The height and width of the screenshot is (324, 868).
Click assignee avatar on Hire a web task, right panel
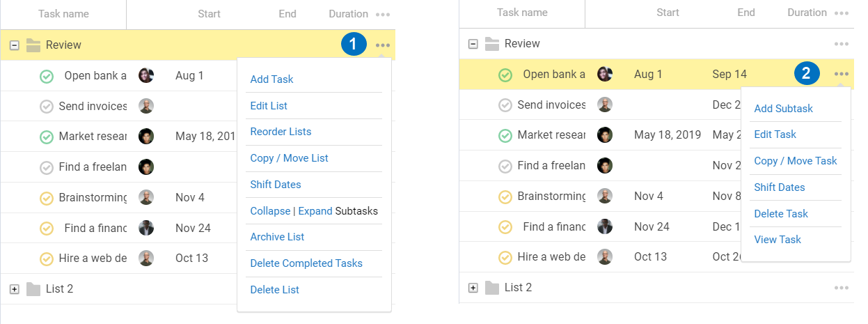605,257
